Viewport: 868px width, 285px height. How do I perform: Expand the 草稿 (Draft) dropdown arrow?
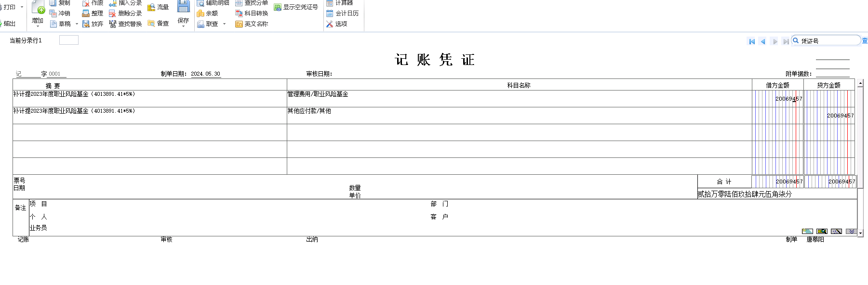(77, 24)
